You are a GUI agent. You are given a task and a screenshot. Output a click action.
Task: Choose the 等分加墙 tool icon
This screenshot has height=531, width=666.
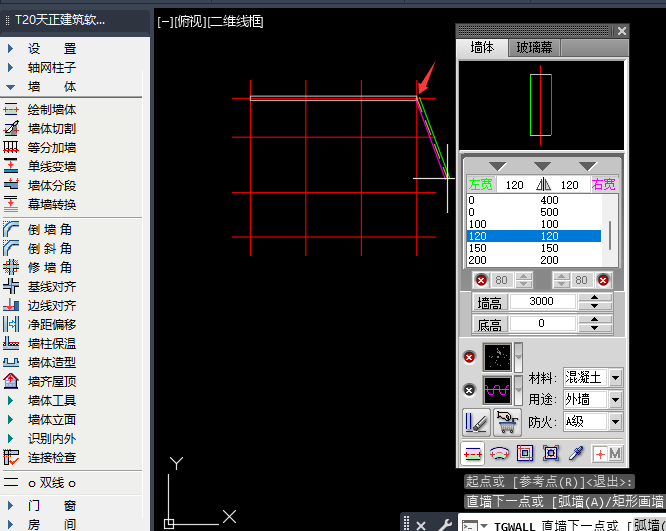[x=11, y=147]
